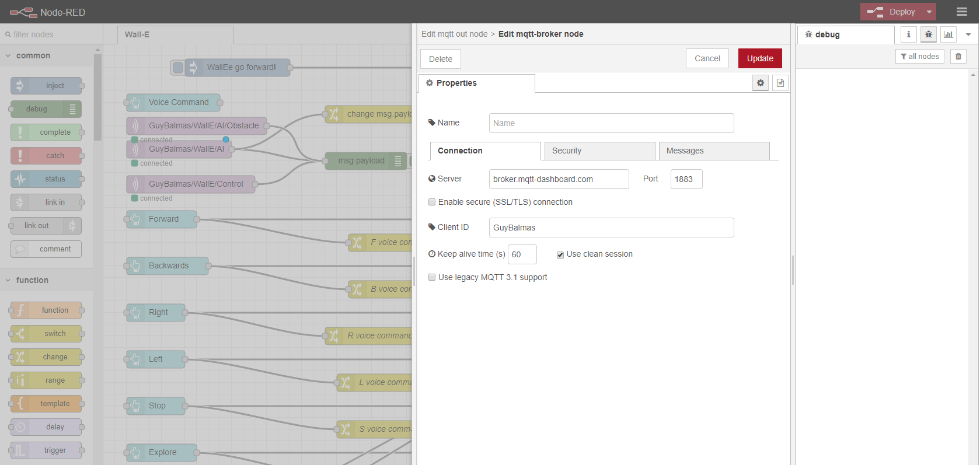Select the debug bug sidebar icon
The height and width of the screenshot is (465, 980).
point(929,34)
